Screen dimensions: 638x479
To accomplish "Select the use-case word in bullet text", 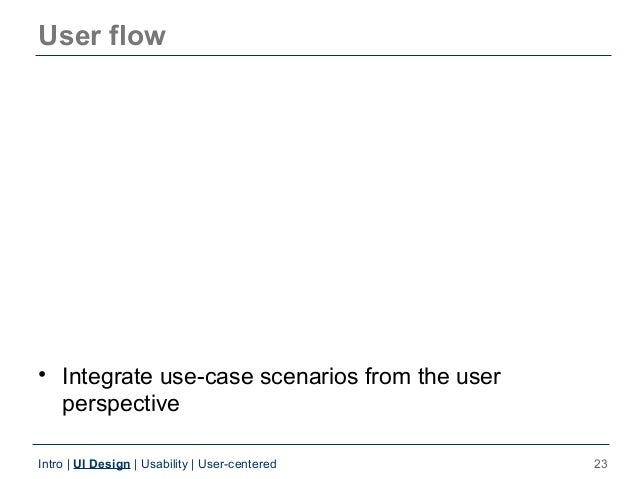I will [207, 377].
